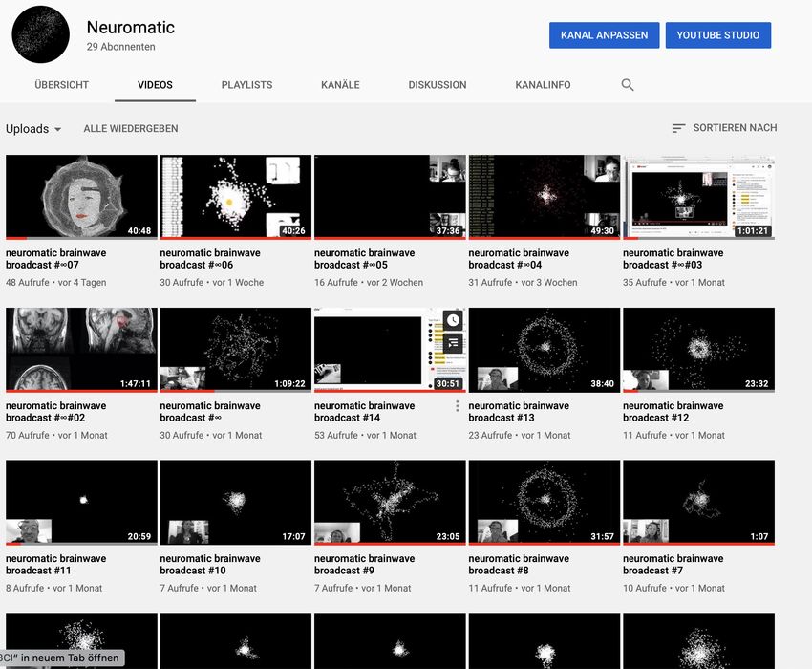Click the 23:32 video thumbnail
This screenshot has height=669, width=812.
[698, 350]
